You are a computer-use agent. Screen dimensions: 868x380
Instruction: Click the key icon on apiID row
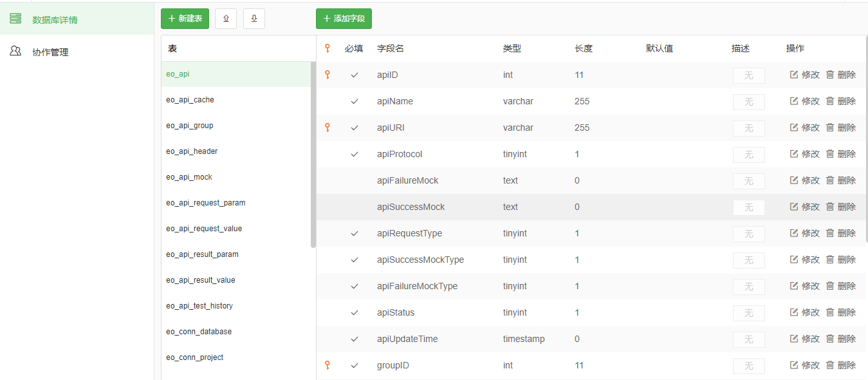(328, 75)
